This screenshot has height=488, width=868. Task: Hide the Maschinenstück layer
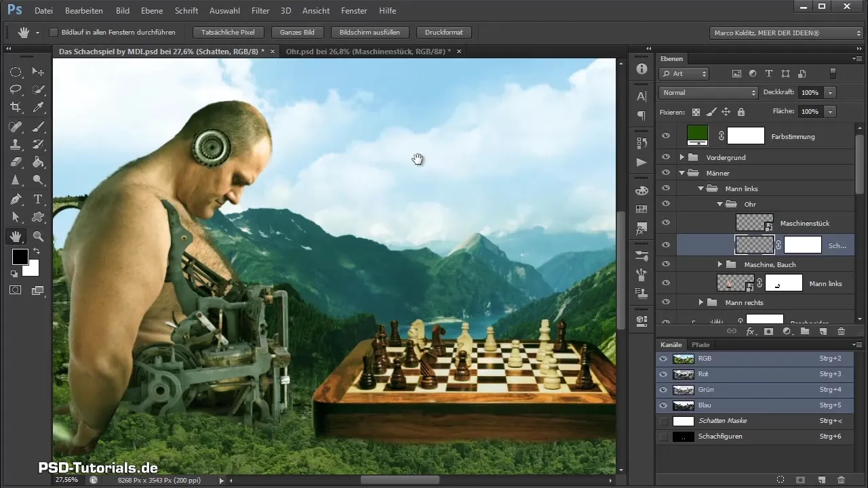665,223
